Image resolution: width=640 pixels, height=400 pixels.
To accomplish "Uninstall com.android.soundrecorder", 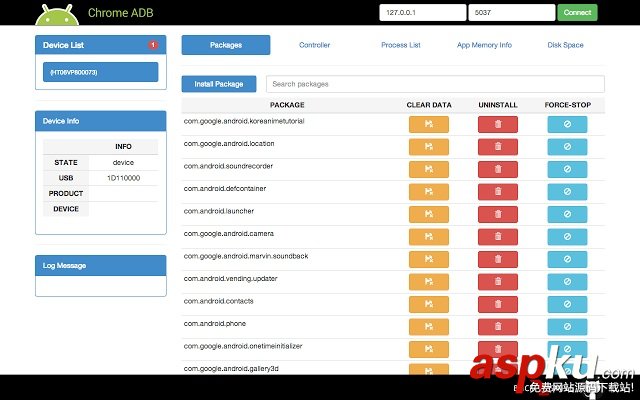I will click(498, 169).
